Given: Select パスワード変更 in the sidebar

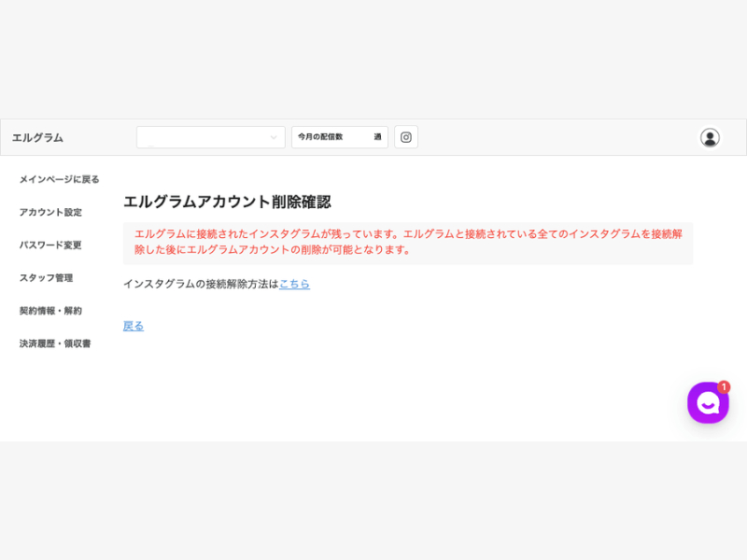Looking at the screenshot, I should pyautogui.click(x=50, y=245).
